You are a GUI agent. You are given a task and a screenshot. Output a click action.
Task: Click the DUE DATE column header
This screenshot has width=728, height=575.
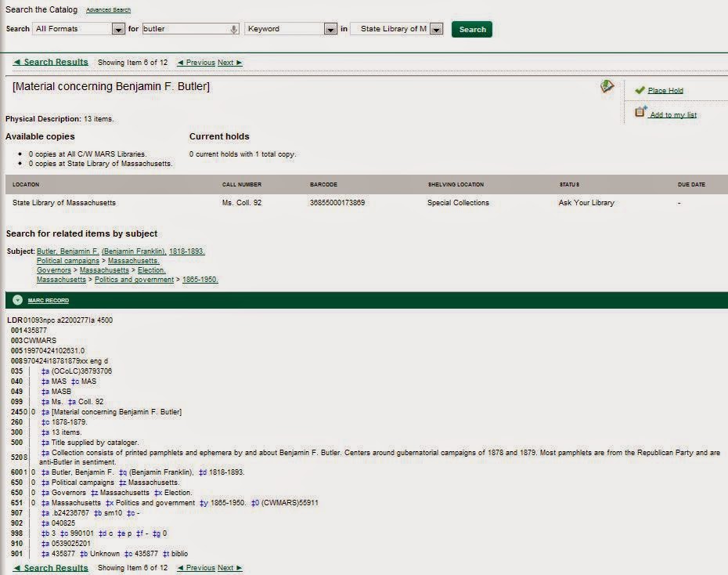691,184
